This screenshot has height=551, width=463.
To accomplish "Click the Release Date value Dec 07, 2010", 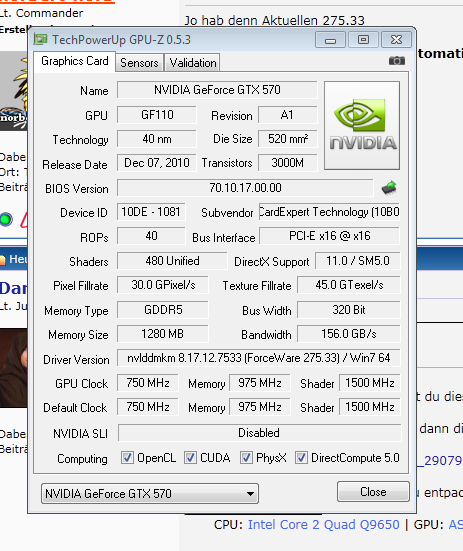I will tap(157, 163).
